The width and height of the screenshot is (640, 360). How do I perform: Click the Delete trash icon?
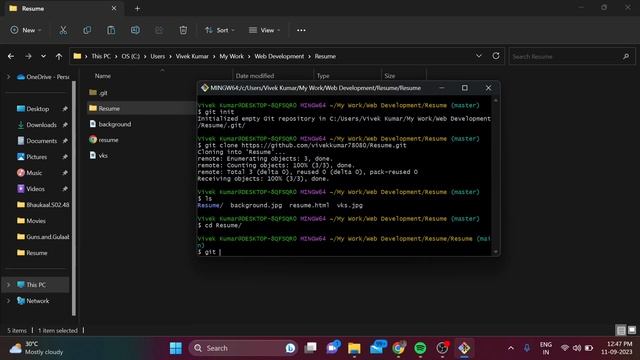(183, 30)
